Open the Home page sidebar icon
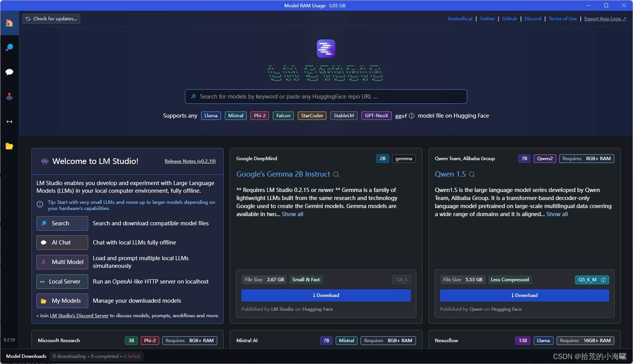Image resolution: width=633 pixels, height=364 pixels. pos(9,23)
